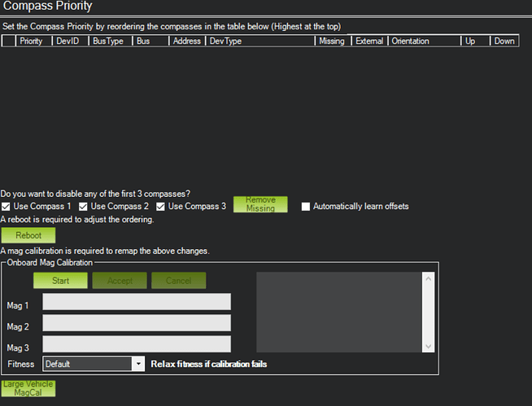
Task: Toggle the Use Compass 2 checkbox
Action: [x=83, y=207]
